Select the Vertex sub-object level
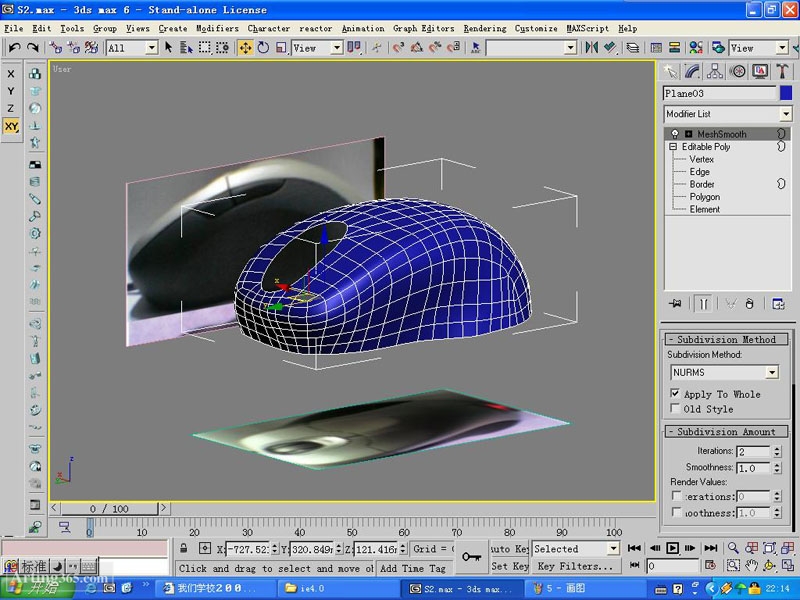The height and width of the screenshot is (600, 800). [x=703, y=158]
